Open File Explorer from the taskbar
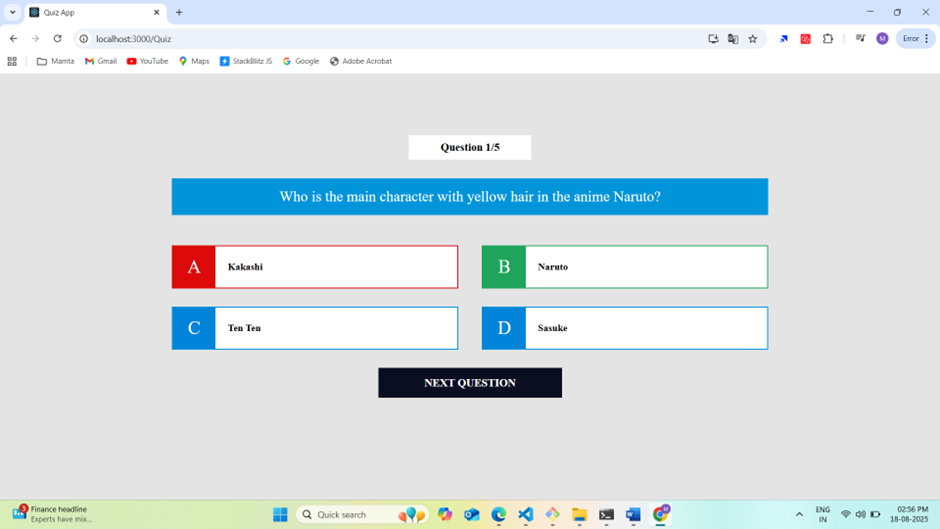Screen dimensions: 940x529 pos(579,514)
